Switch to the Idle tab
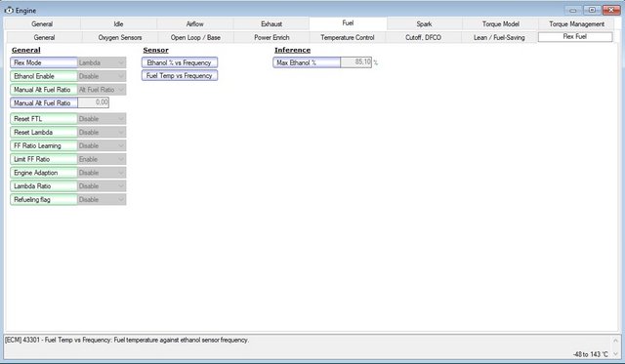Image resolution: width=625 pixels, height=364 pixels. [118, 23]
